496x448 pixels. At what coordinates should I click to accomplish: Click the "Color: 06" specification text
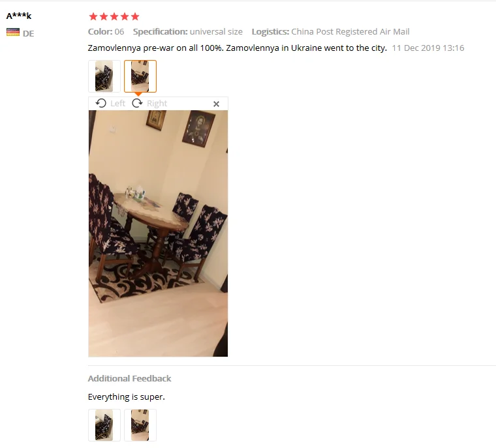point(106,31)
